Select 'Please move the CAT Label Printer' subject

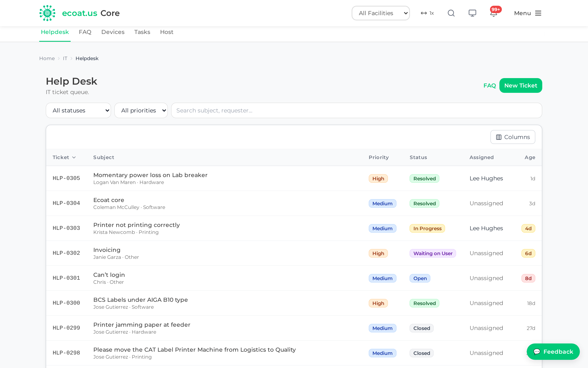click(194, 350)
